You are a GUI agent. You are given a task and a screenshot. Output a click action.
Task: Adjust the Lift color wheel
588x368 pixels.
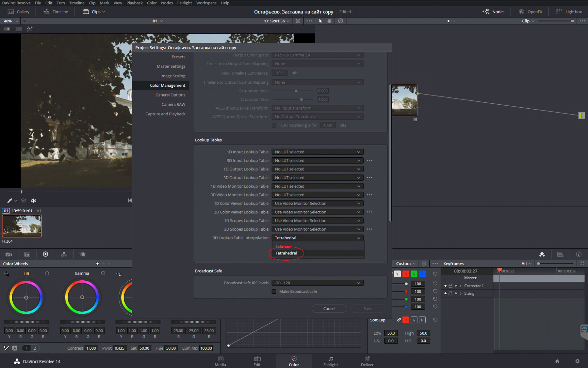[26, 297]
